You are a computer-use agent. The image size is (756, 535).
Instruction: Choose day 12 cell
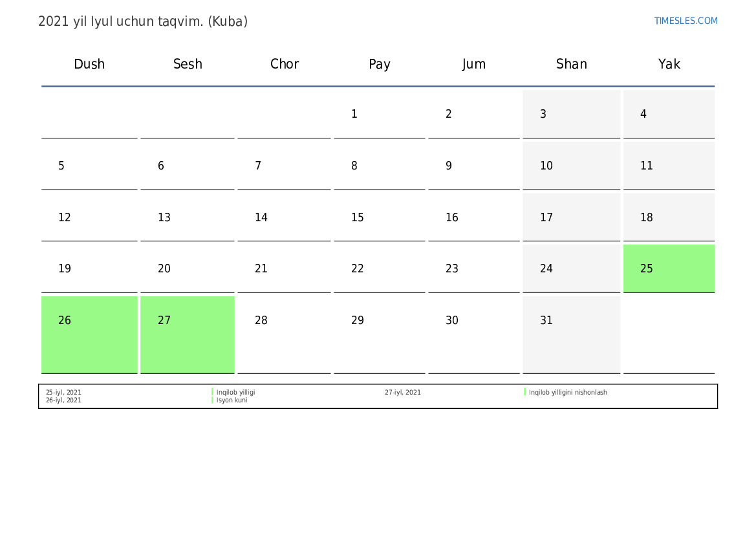pyautogui.click(x=89, y=217)
